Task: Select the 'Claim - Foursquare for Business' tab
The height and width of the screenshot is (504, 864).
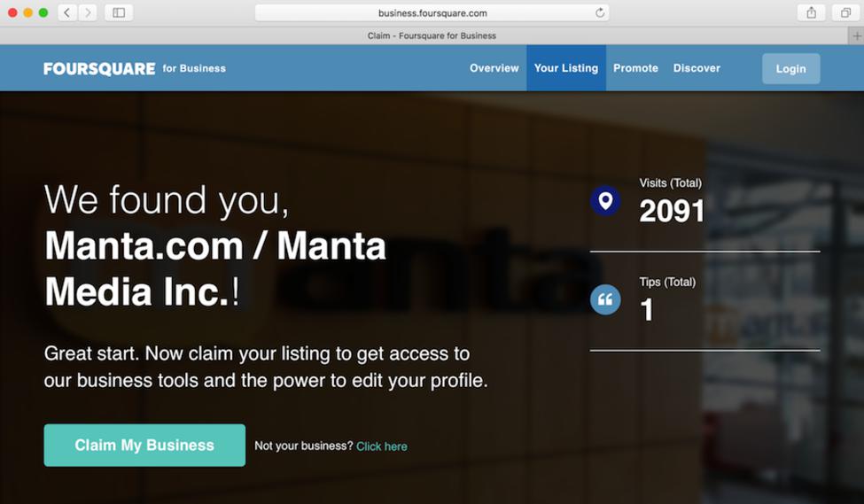Action: 432,35
